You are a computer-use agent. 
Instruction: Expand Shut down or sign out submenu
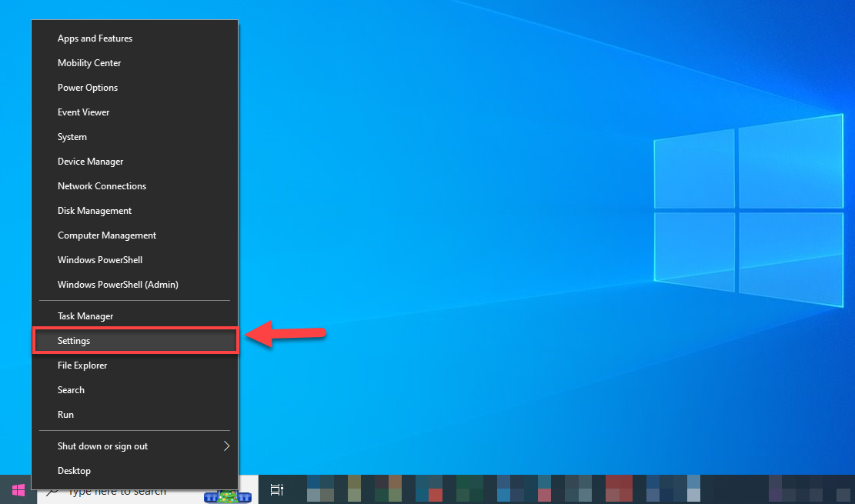point(135,446)
